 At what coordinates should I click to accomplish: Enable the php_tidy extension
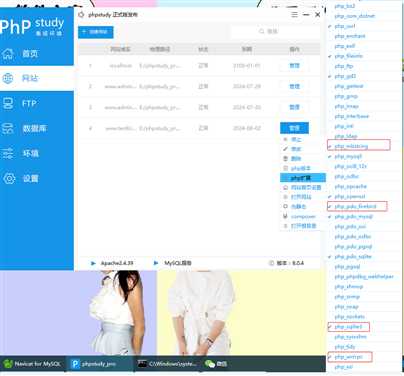pos(345,347)
